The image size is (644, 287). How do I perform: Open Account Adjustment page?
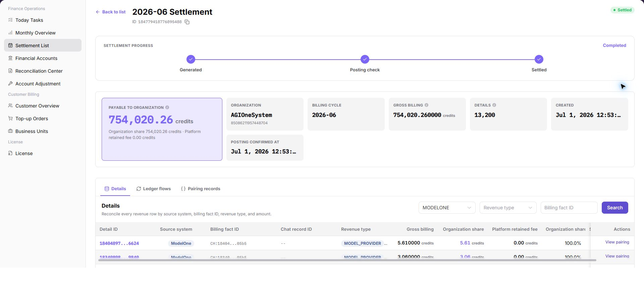[43, 84]
